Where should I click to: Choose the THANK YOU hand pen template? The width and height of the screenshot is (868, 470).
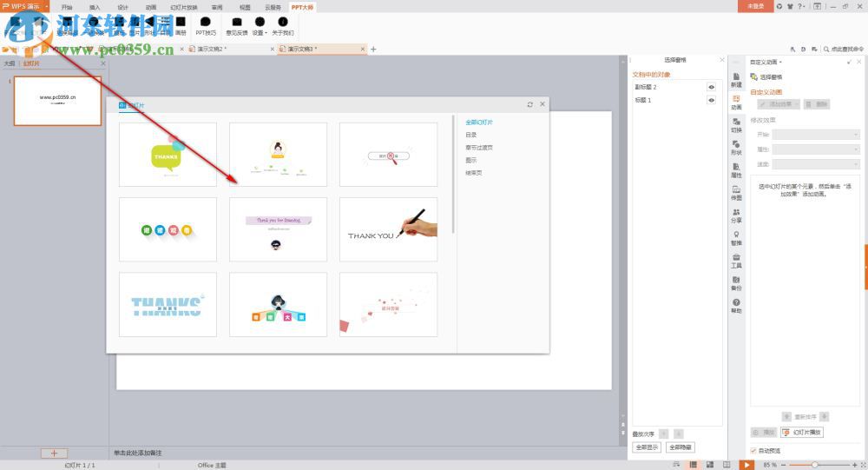click(x=388, y=229)
